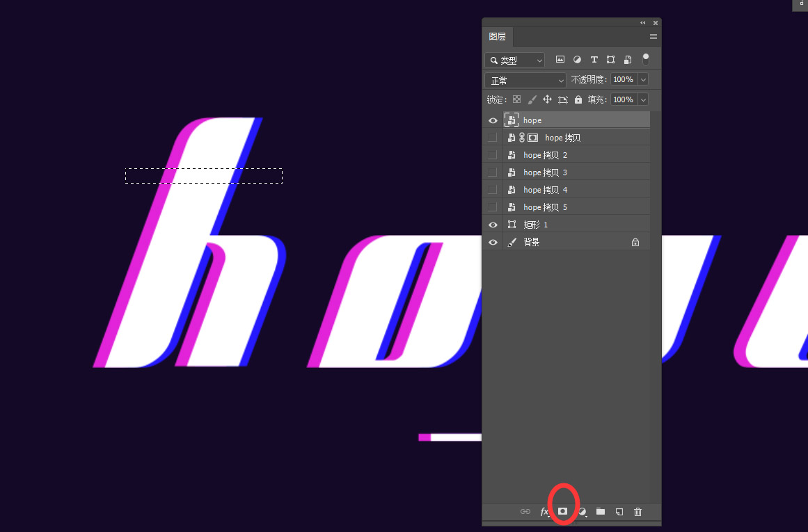The height and width of the screenshot is (532, 808).
Task: Lock artboard nesting icon
Action: click(x=563, y=99)
